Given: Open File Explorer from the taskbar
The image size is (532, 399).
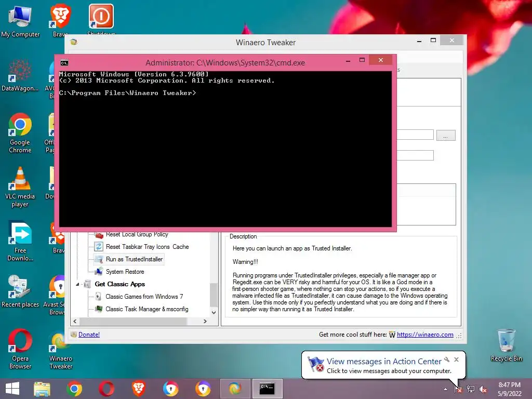Looking at the screenshot, I should (x=42, y=389).
